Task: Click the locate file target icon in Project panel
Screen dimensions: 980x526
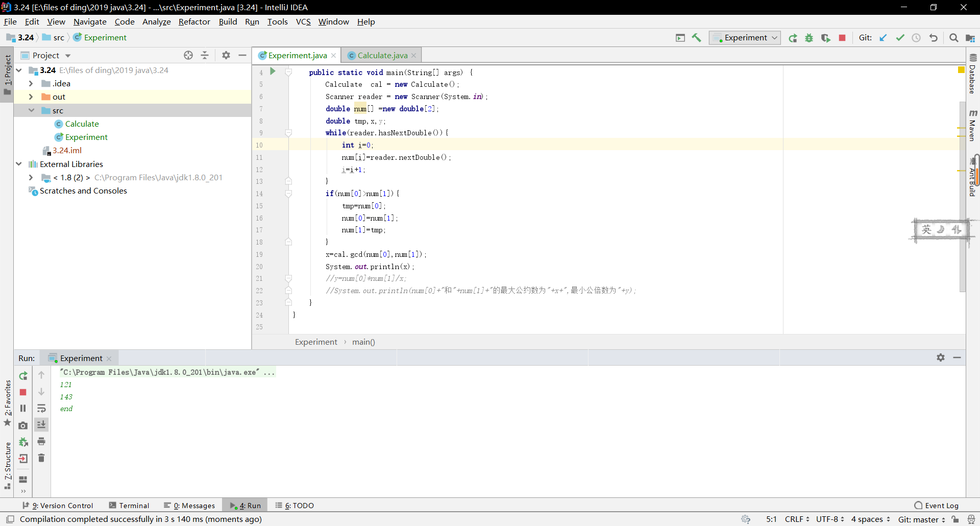Action: tap(188, 55)
